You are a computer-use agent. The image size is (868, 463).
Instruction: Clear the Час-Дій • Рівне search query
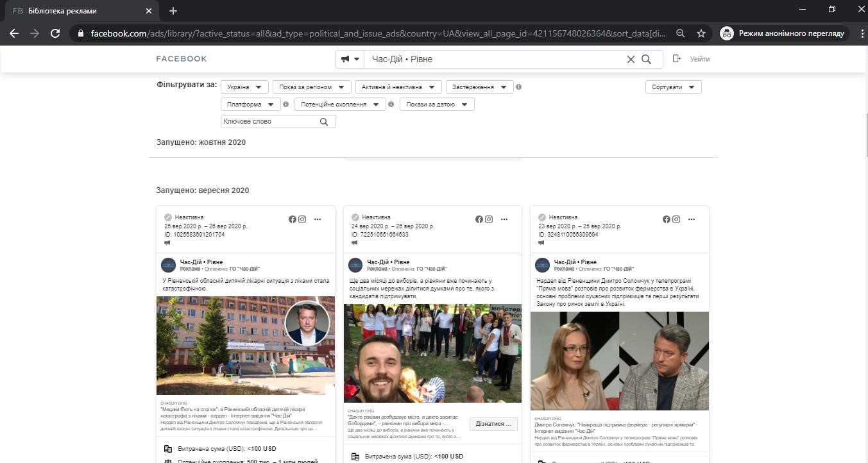(631, 59)
